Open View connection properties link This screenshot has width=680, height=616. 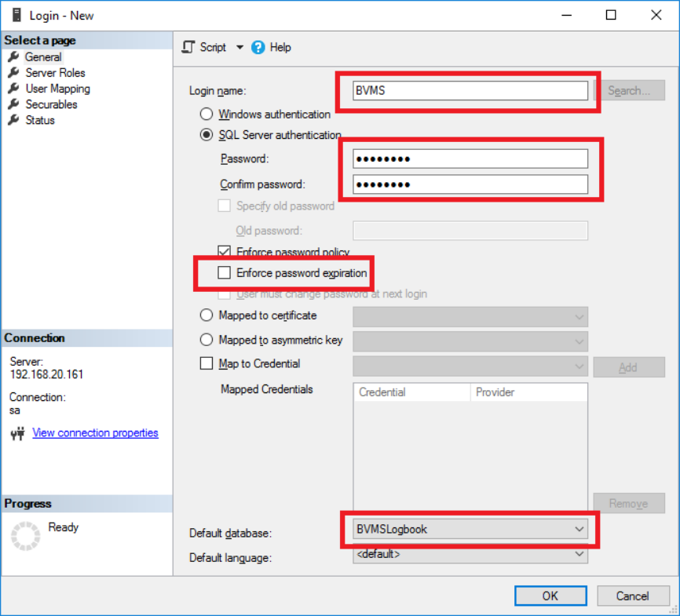(x=96, y=432)
